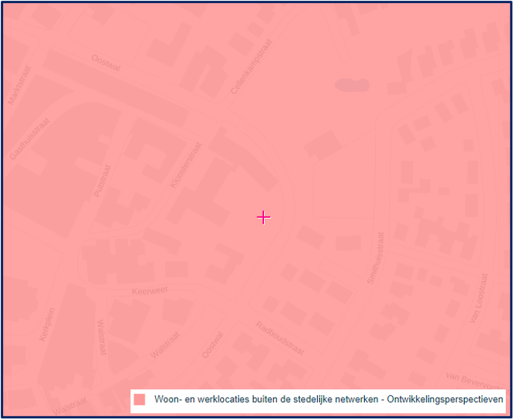Click the Keerweer street label
Image resolution: width=514 pixels, height=420 pixels.
point(150,290)
